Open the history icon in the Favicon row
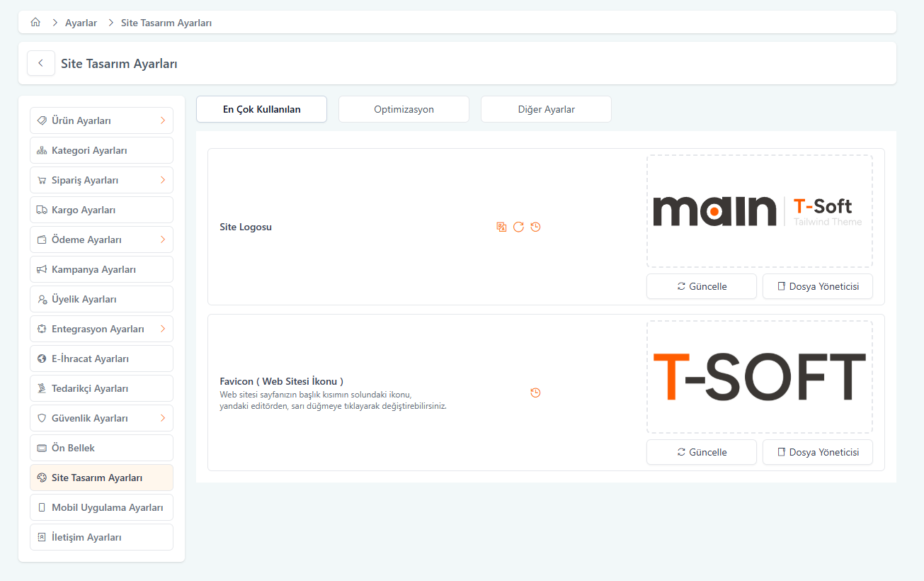924x581 pixels. (x=535, y=393)
